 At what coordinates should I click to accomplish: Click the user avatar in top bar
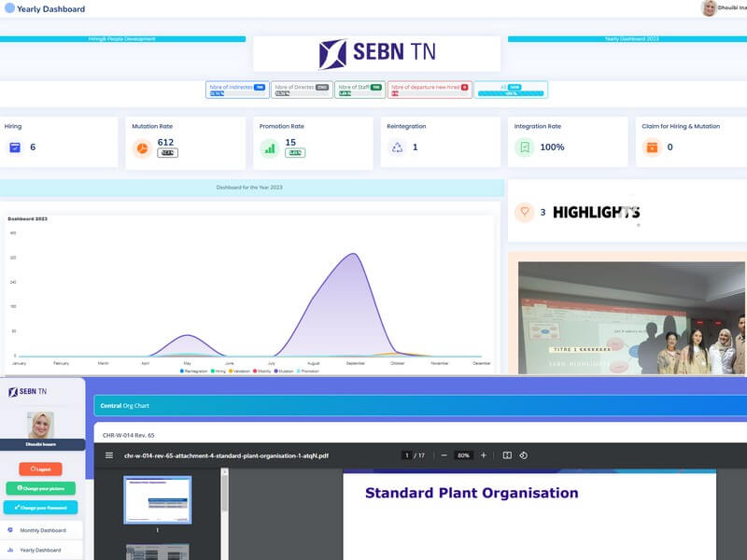point(709,8)
